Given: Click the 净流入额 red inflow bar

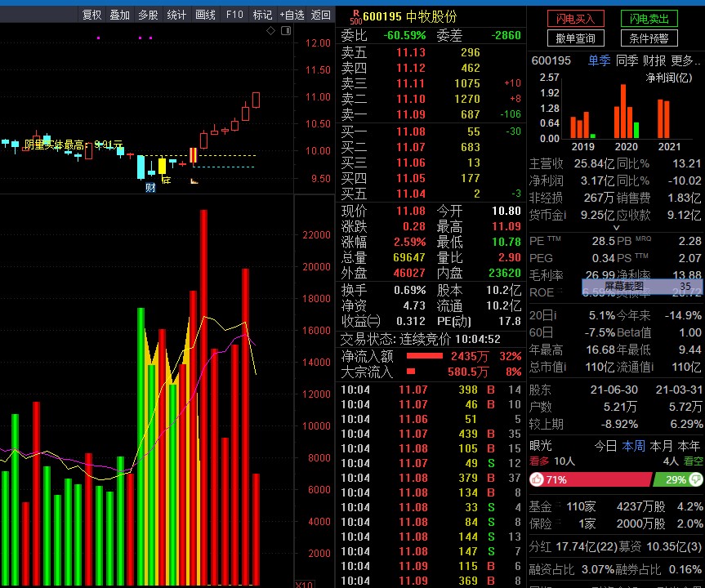Looking at the screenshot, I should (425, 356).
